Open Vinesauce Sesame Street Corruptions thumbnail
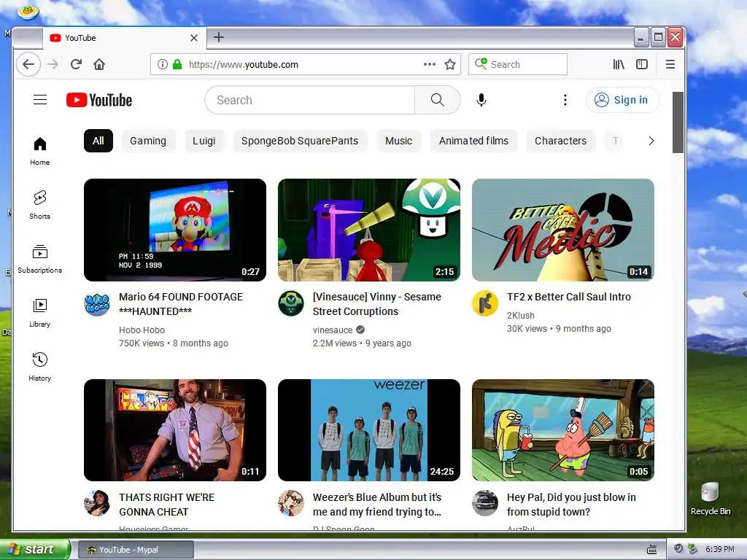This screenshot has height=560, width=747. 369,230
